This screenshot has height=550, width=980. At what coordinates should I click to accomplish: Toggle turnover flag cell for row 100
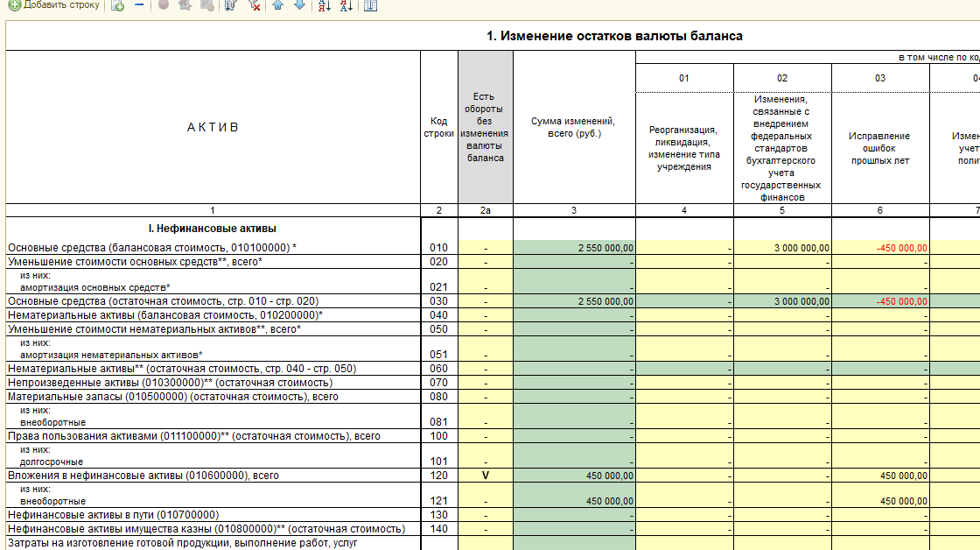[486, 436]
